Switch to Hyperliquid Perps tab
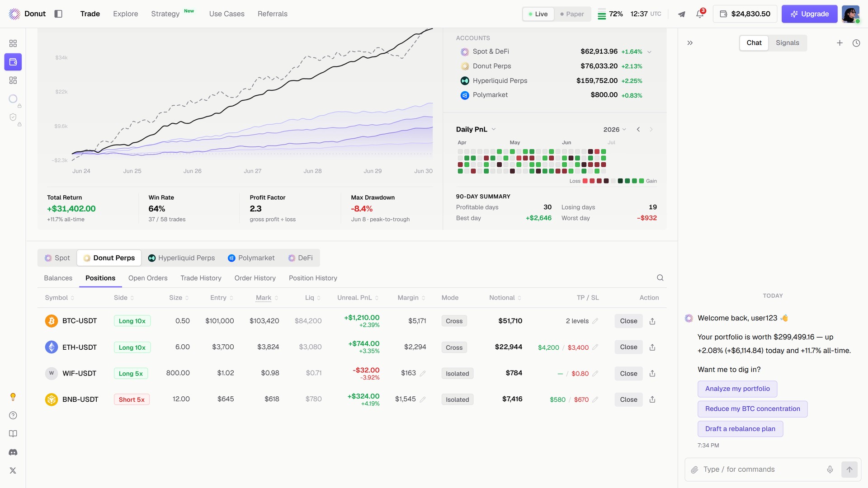868x488 pixels. pos(182,258)
